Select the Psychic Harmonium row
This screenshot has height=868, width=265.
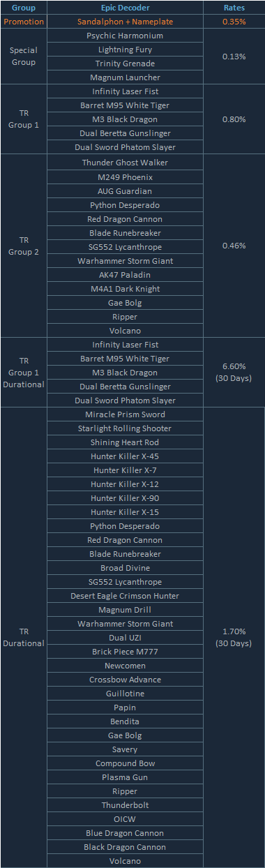[x=125, y=36]
